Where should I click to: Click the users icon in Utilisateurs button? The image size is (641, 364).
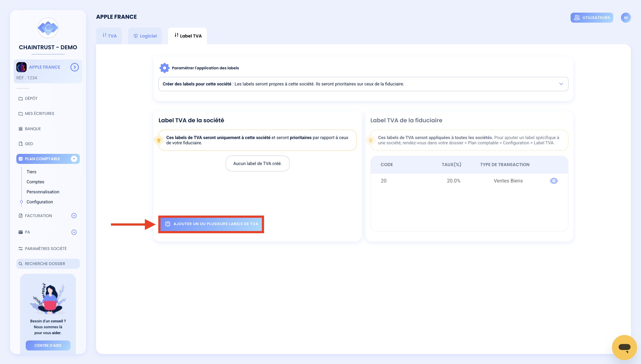point(577,17)
